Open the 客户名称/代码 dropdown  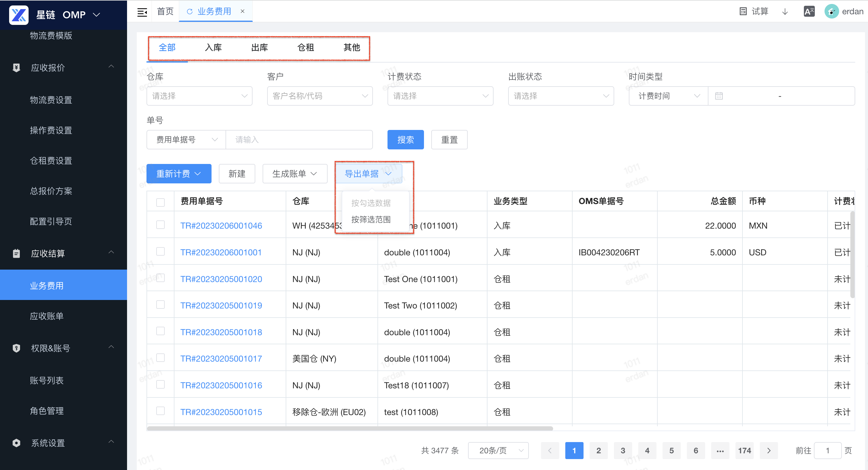320,96
